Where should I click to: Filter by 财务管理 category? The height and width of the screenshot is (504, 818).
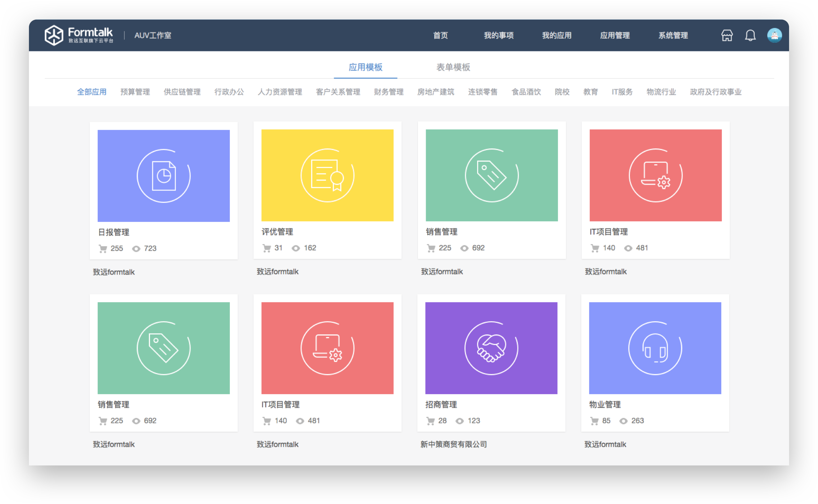(388, 92)
